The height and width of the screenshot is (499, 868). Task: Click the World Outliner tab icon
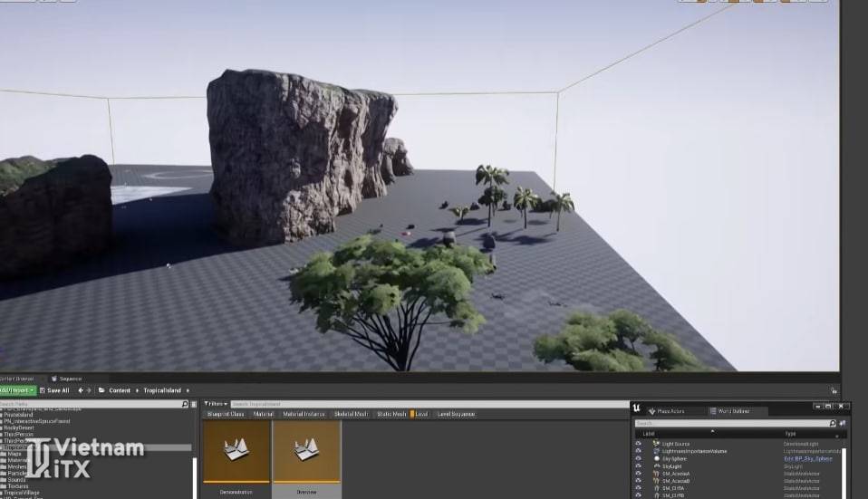tap(713, 411)
